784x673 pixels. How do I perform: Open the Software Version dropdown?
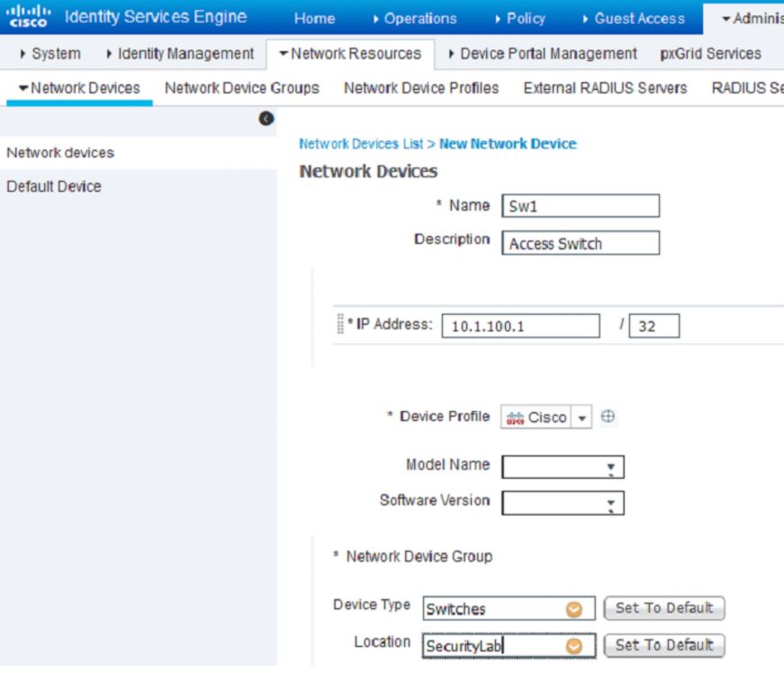563,503
